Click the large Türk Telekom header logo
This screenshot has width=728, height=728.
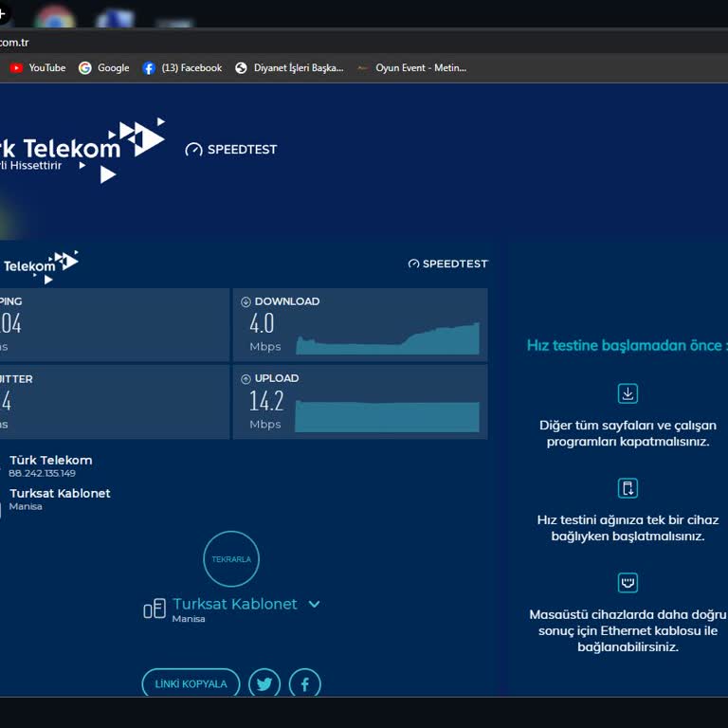click(x=82, y=150)
